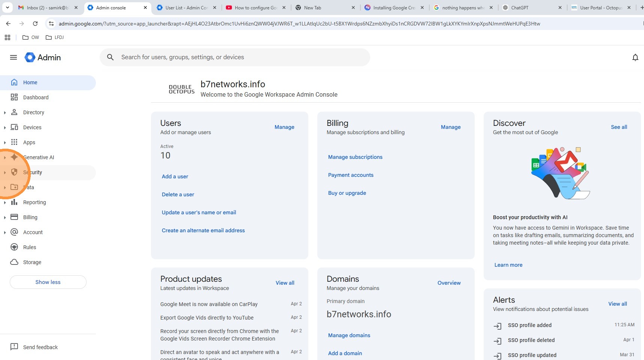The width and height of the screenshot is (644, 360).
Task: Click Show less button in sidebar
Action: pyautogui.click(x=48, y=282)
